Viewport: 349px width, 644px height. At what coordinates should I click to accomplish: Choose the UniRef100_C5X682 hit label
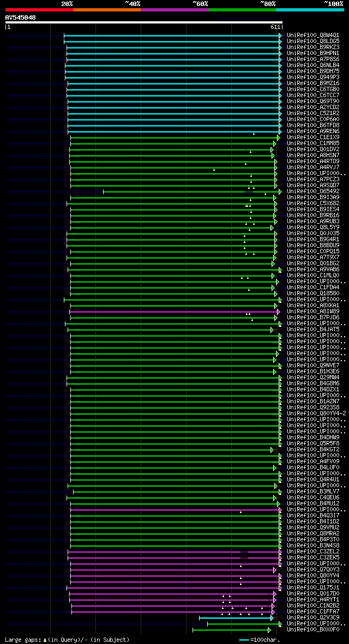[x=313, y=203]
